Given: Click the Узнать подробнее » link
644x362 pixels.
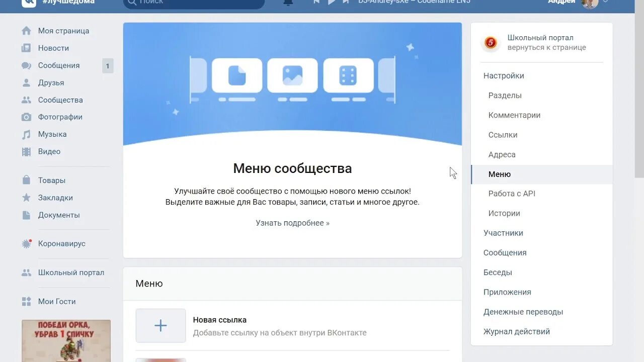Looking at the screenshot, I should (292, 223).
